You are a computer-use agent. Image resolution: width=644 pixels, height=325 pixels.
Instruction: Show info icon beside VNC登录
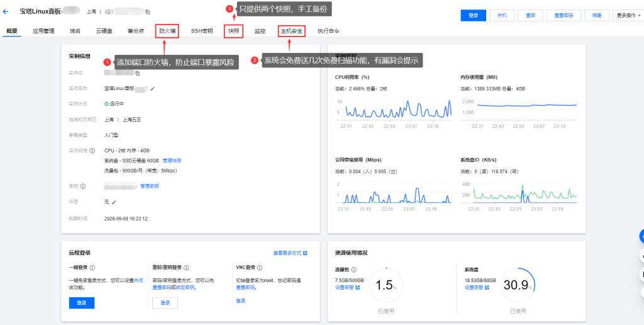point(260,268)
